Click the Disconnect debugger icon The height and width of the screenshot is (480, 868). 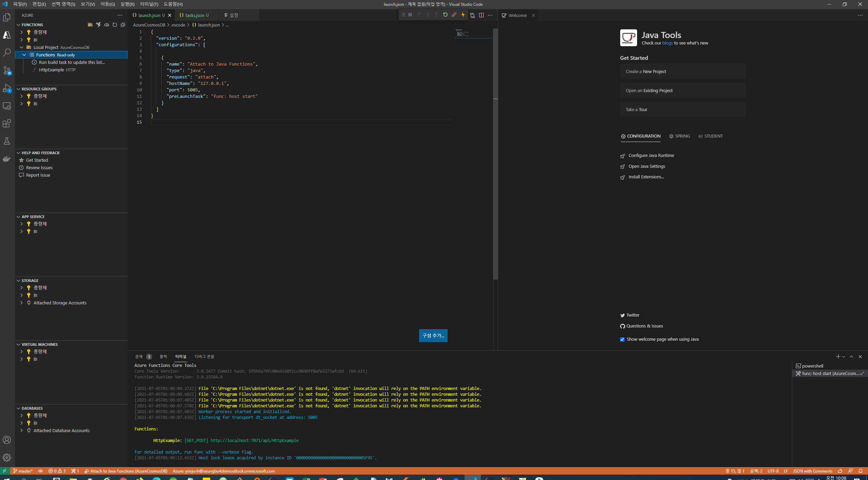click(x=454, y=15)
